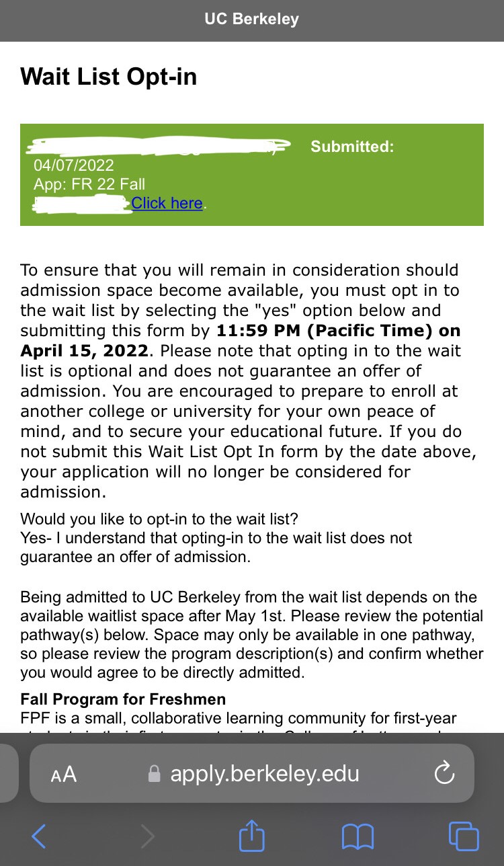Open the AA text size menu
This screenshot has width=504, height=866.
point(64,775)
